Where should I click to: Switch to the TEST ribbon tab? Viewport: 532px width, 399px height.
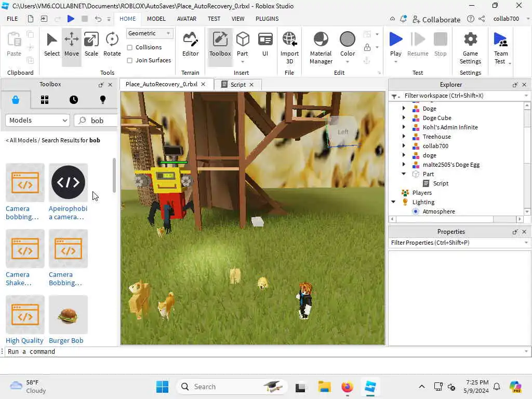pyautogui.click(x=214, y=19)
